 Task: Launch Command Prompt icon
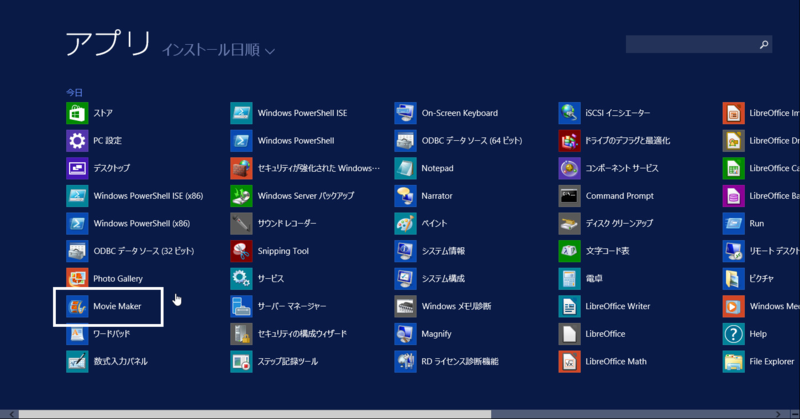(569, 195)
